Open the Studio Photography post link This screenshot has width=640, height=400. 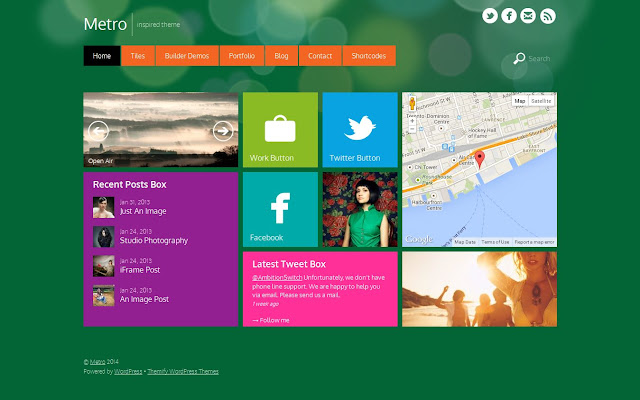coord(154,240)
